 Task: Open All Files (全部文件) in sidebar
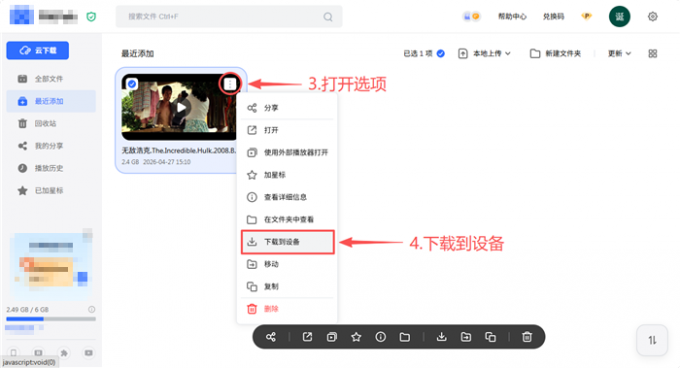51,79
